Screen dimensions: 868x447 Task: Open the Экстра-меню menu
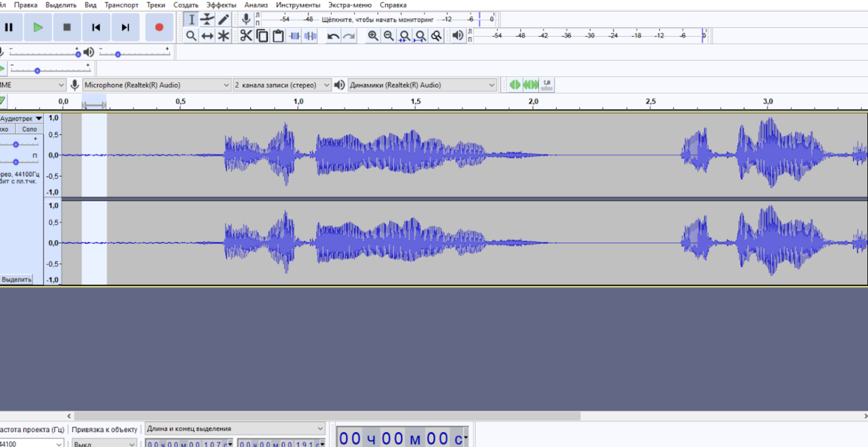(350, 5)
